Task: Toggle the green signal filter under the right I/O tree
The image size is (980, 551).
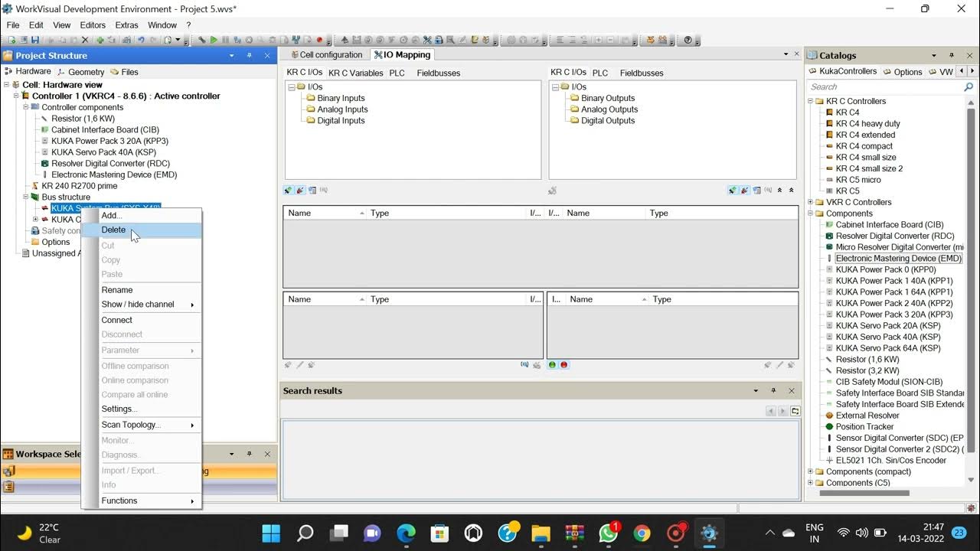Action: pos(733,190)
